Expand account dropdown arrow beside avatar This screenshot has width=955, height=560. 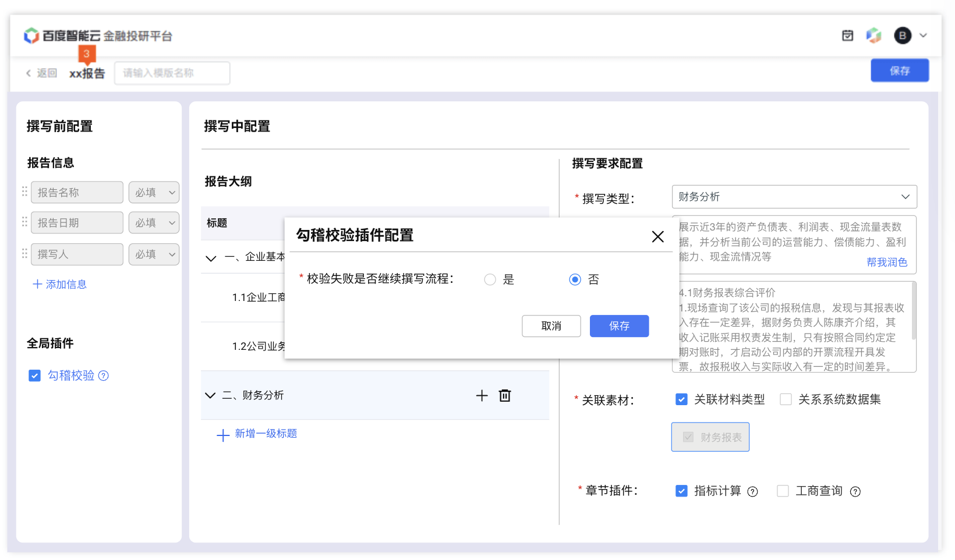point(923,36)
